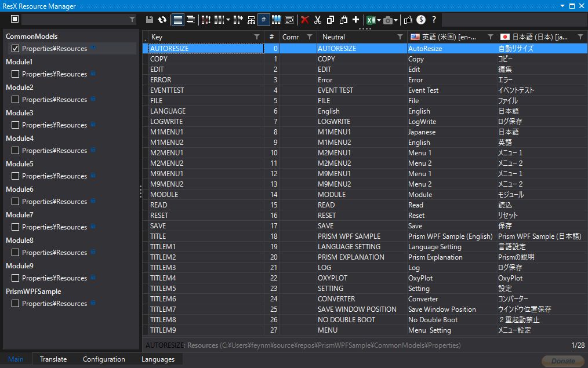Open the title bar window options dropdown arrow
This screenshot has width=588, height=368.
click(562, 6)
